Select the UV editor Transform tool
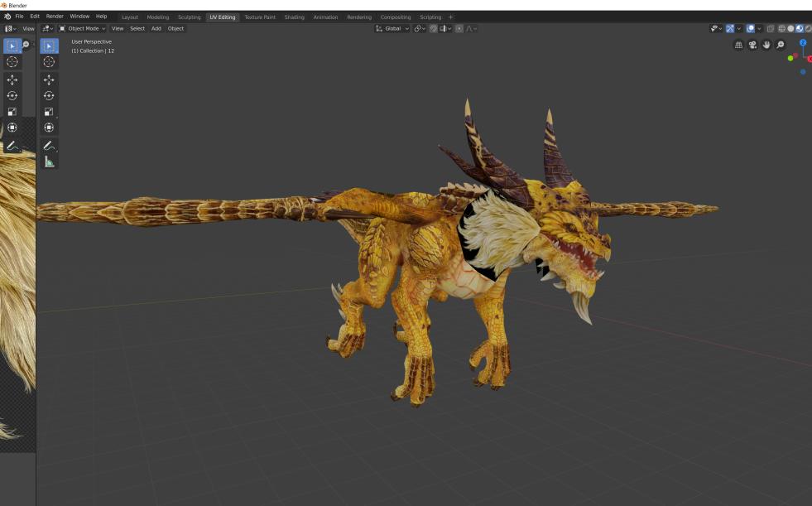812x506 pixels. 12,128
